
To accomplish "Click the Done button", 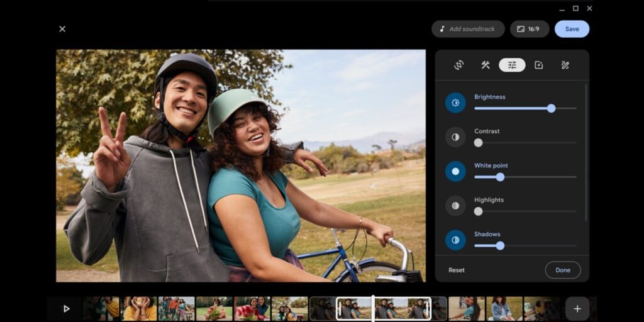I will click(563, 270).
